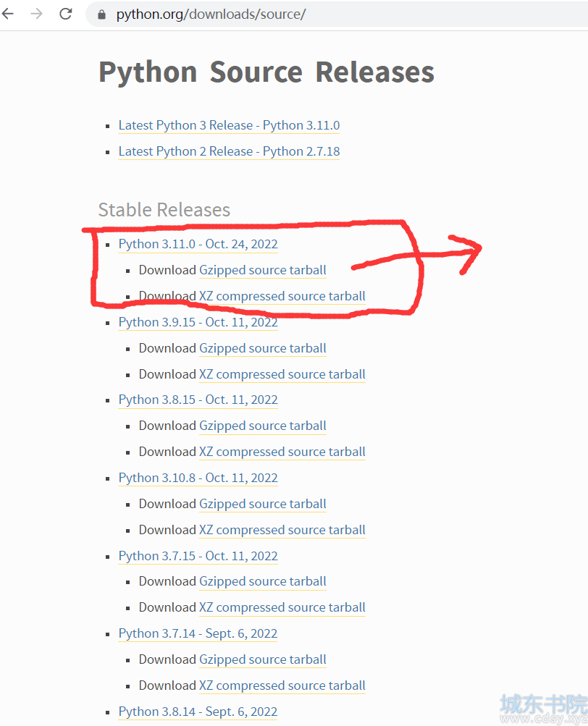
Task: Download XZ compressed tarball for Python 3.8.15
Action: [x=282, y=452]
